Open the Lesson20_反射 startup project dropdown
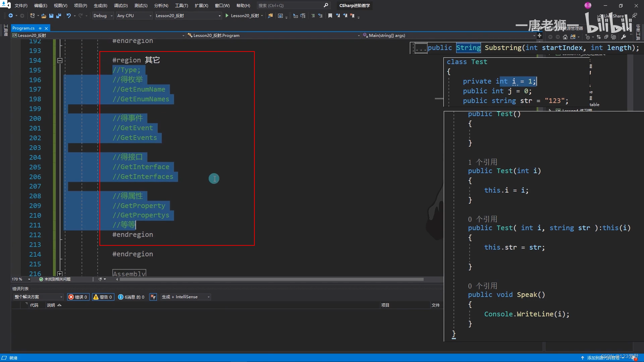This screenshot has height=362, width=644. pos(188,16)
